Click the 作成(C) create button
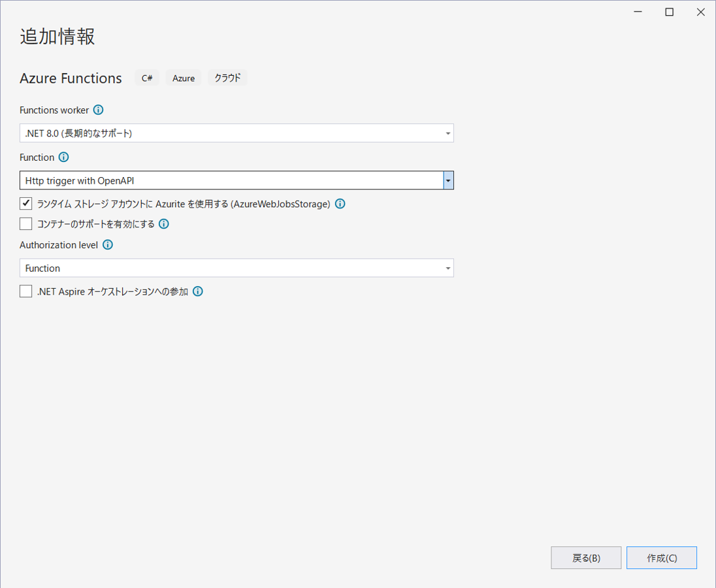 [x=662, y=558]
